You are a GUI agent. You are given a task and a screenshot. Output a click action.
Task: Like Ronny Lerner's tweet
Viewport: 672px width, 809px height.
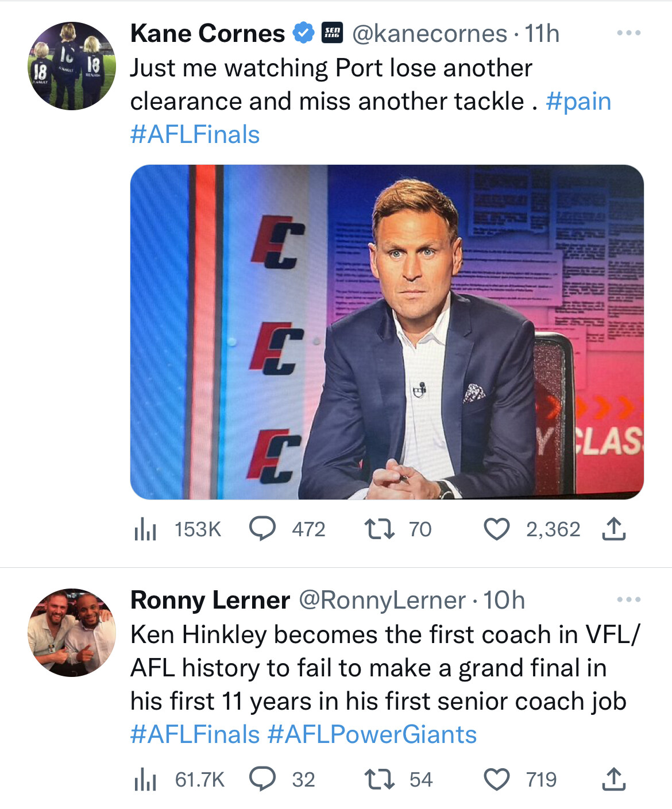(497, 779)
